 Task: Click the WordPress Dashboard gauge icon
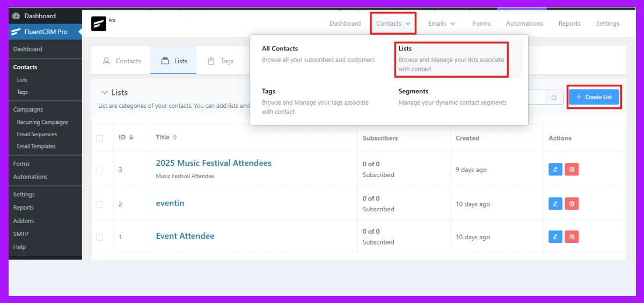(x=16, y=16)
